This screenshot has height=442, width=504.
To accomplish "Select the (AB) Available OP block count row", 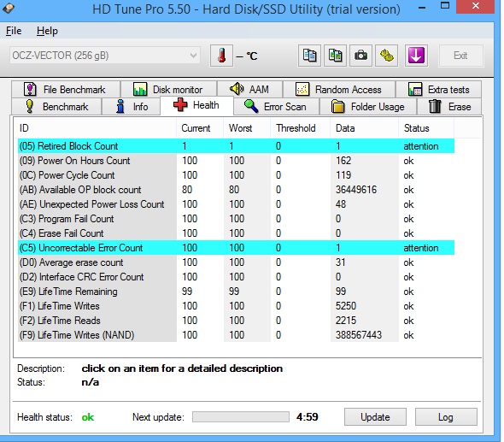I will (x=236, y=190).
